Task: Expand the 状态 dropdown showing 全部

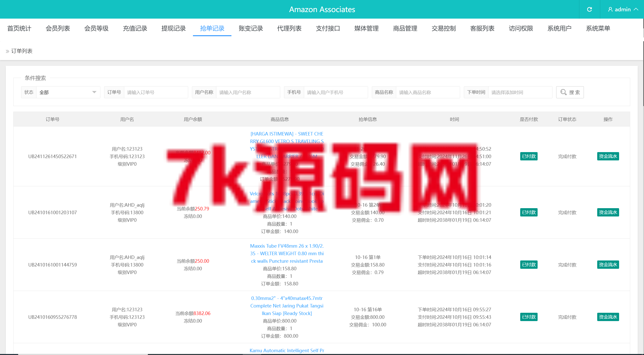Action: tap(68, 92)
